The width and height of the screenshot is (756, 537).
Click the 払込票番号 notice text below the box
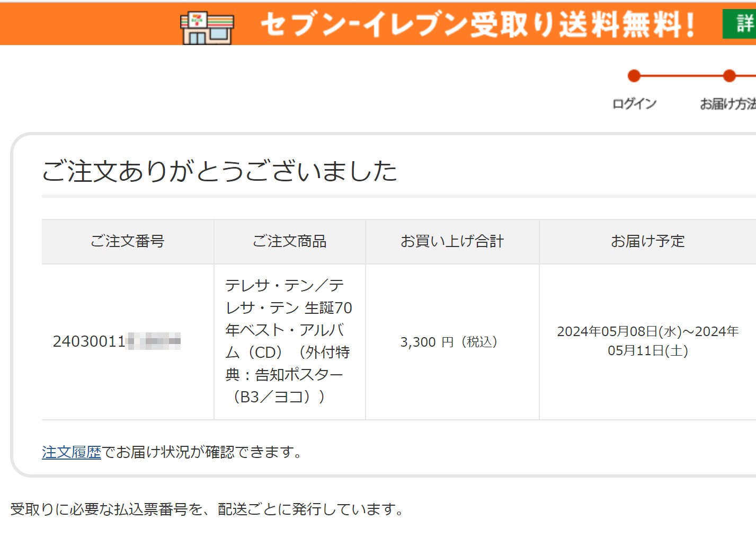[x=207, y=509]
